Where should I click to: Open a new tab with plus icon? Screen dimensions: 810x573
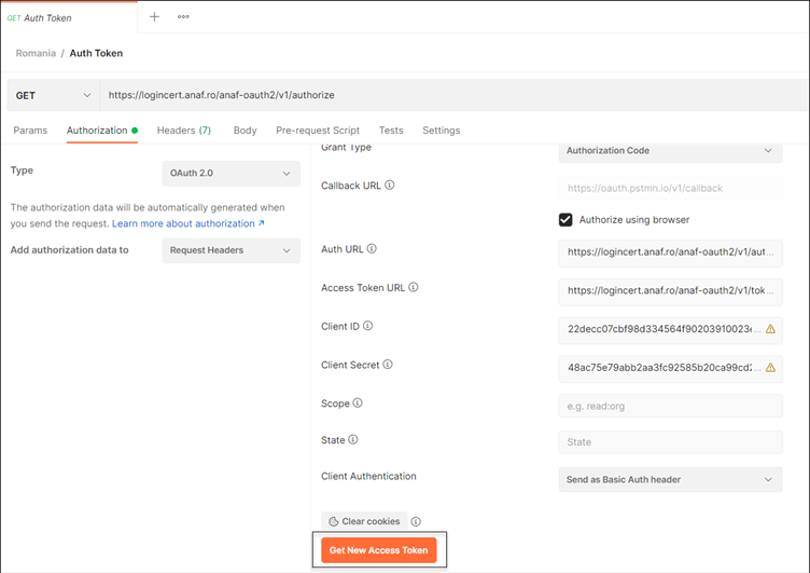coord(154,17)
